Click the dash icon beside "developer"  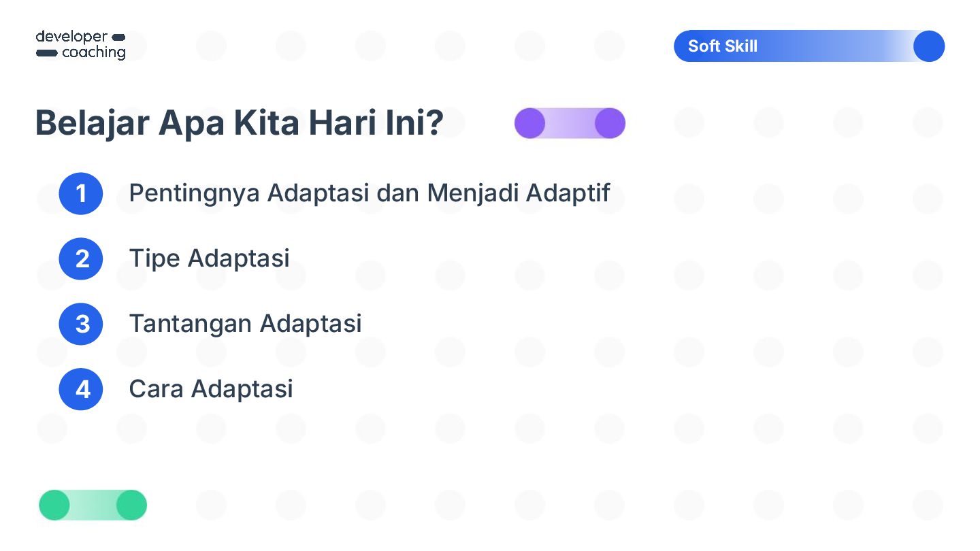point(118,37)
